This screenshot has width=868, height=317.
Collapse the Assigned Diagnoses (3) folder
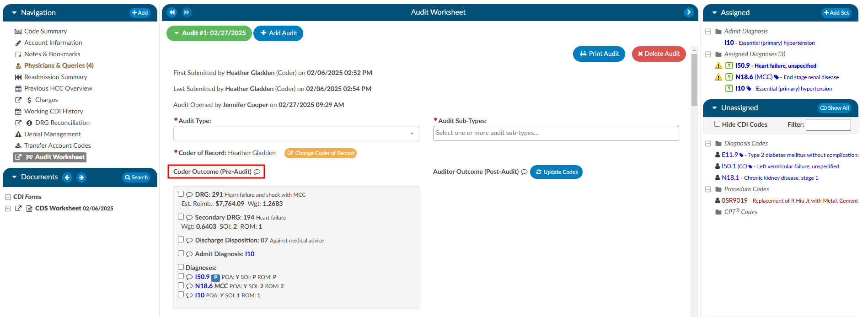tap(708, 54)
